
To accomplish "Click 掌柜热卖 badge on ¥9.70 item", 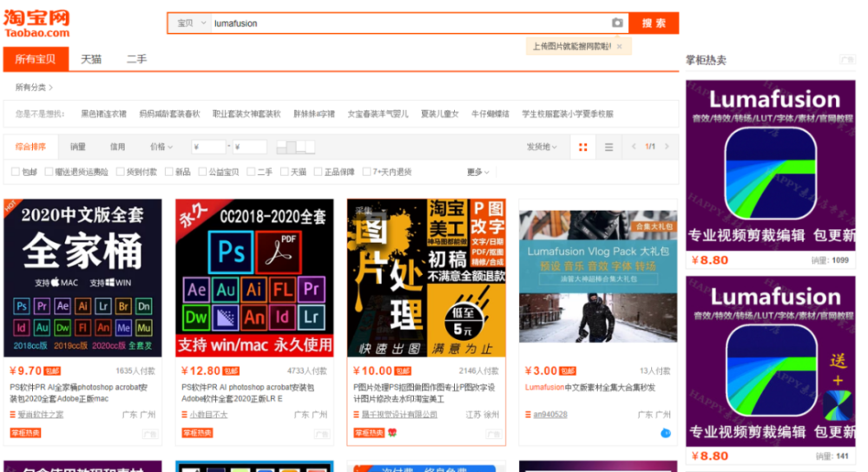I will pyautogui.click(x=25, y=433).
